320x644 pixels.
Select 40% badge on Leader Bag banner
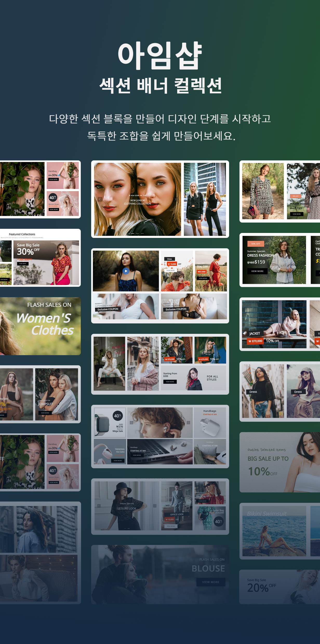click(x=219, y=521)
